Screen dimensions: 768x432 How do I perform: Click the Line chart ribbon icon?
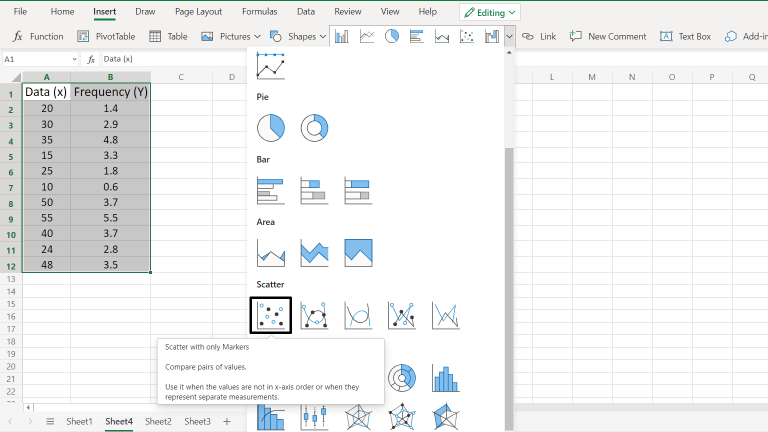[x=367, y=36]
